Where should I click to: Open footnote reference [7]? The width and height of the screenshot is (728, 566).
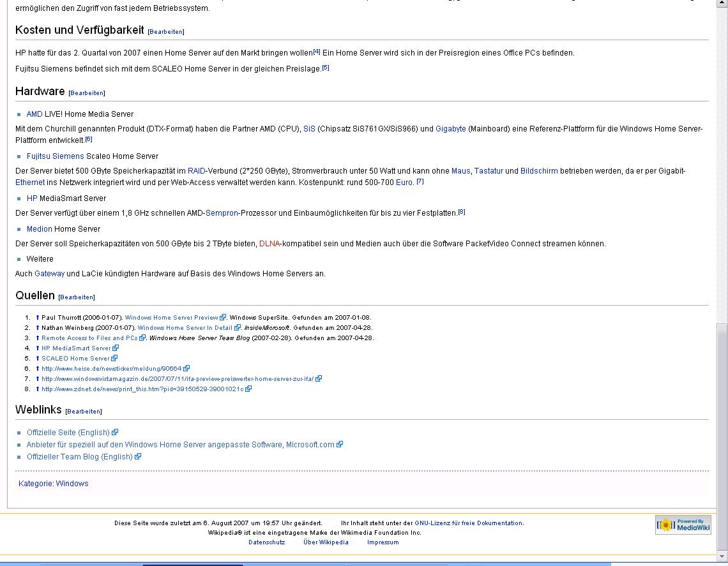(420, 181)
